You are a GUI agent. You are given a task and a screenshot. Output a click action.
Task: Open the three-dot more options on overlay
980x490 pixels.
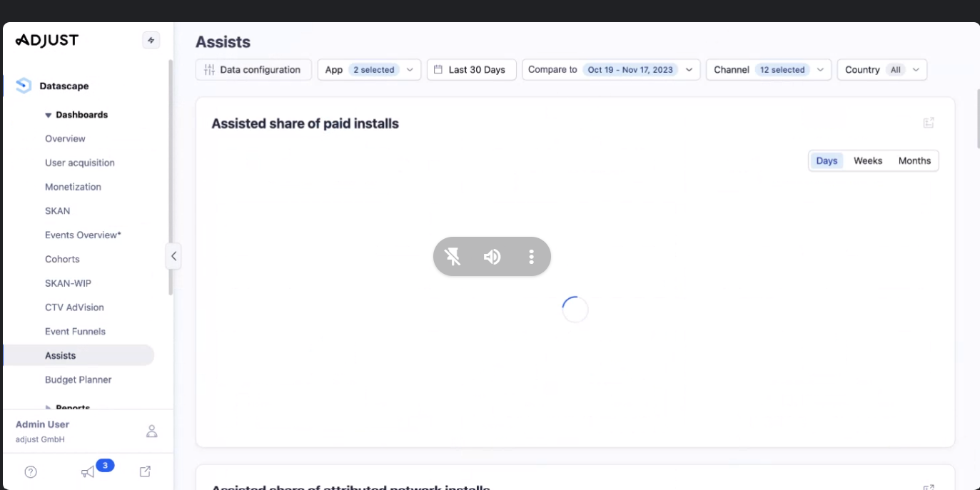coord(531,257)
